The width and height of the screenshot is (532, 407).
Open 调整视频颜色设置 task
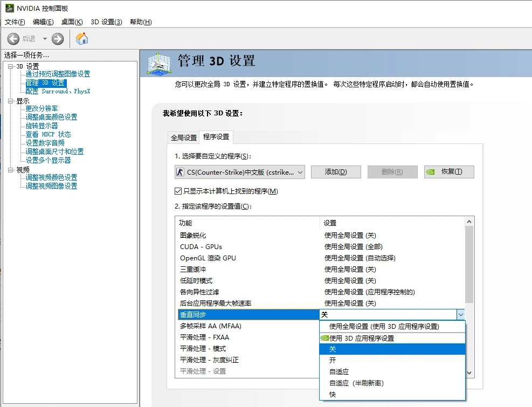pos(52,177)
